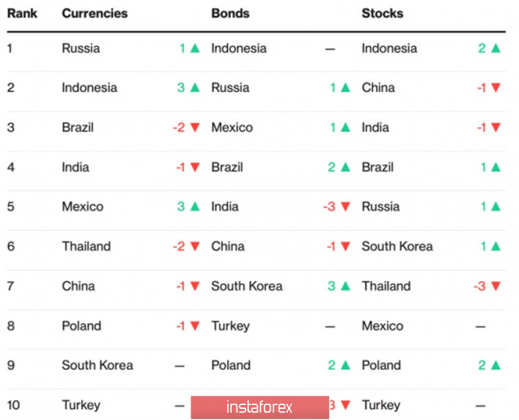Select the Stocks column header
The width and height of the screenshot is (519, 420).
tap(382, 13)
